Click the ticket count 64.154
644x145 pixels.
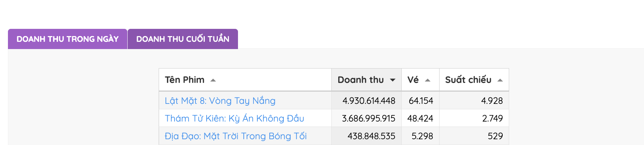pyautogui.click(x=421, y=101)
